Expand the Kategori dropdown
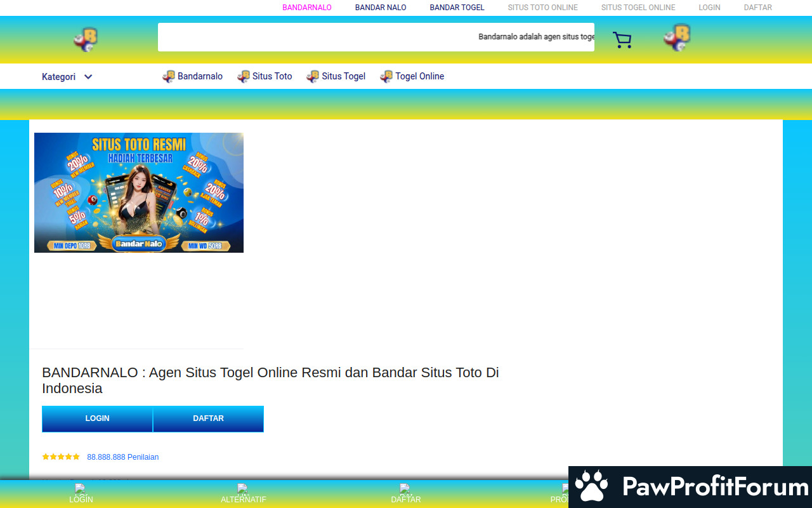This screenshot has height=508, width=812. point(59,77)
